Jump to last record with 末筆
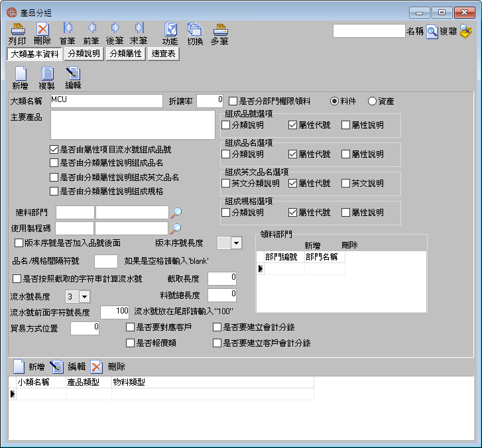Image resolution: width=482 pixels, height=448 pixels. 139,33
